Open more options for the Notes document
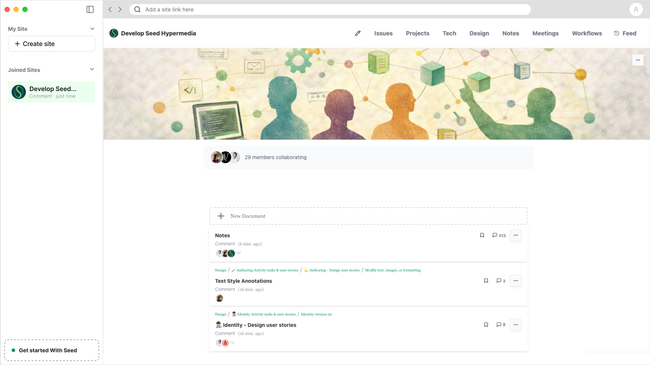Viewport: 650px width, 365px height. (x=516, y=235)
